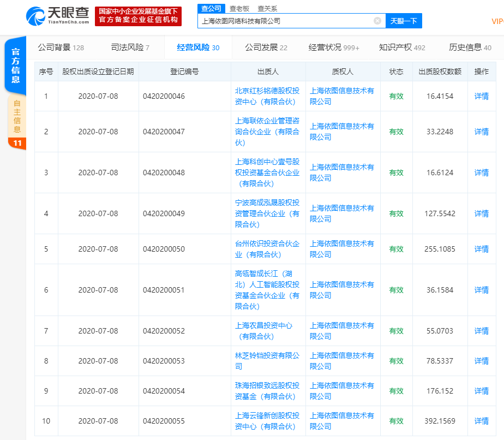Select the 查公司 search tab
The image size is (504, 440).
211,8
